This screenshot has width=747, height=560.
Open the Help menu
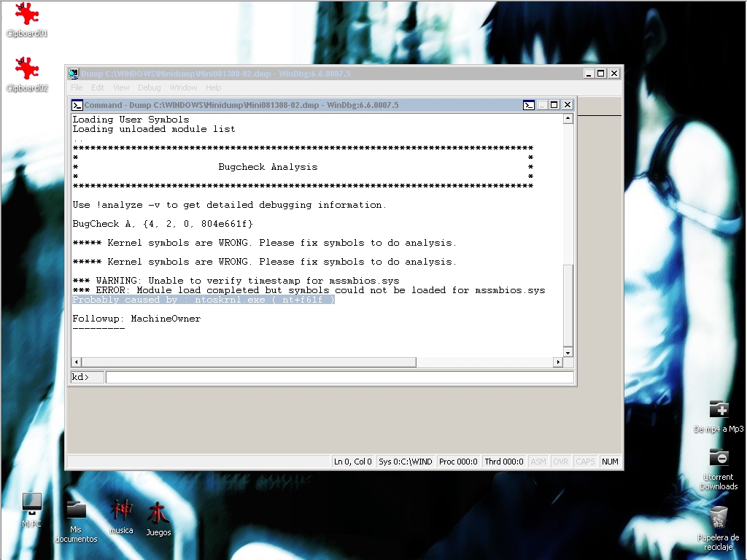click(214, 87)
